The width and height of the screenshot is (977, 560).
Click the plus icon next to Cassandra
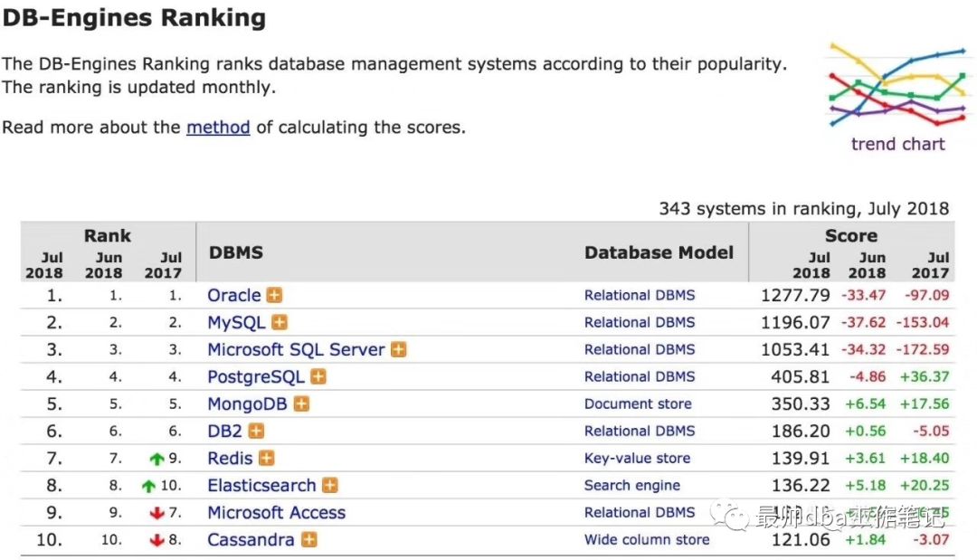308,540
